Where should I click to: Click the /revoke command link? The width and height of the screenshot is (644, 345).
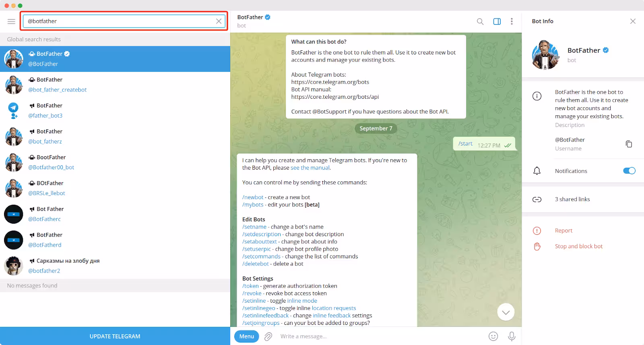point(252,293)
